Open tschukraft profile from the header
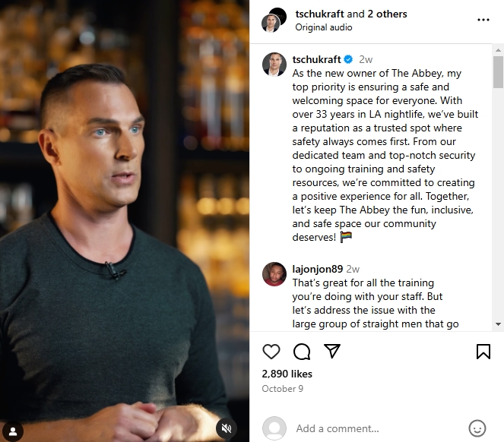Screen dimensions: 504x442 [x=319, y=14]
